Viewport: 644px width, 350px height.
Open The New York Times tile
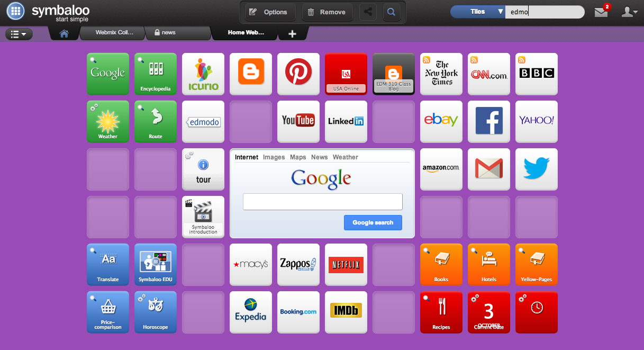pos(441,74)
